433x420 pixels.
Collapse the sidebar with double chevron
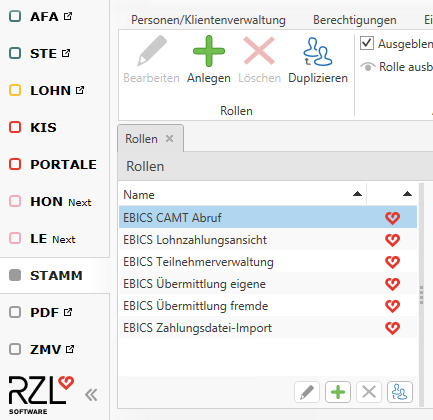click(x=91, y=395)
